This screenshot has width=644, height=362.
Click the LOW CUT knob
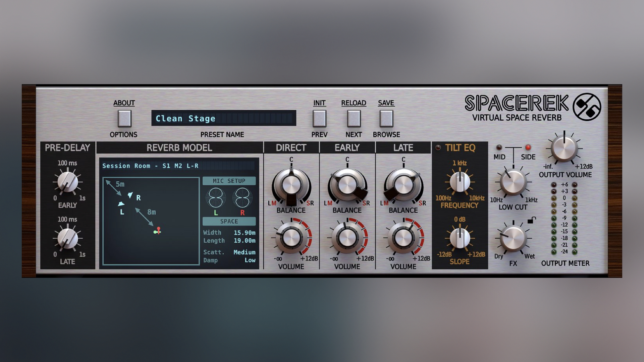pos(513,182)
